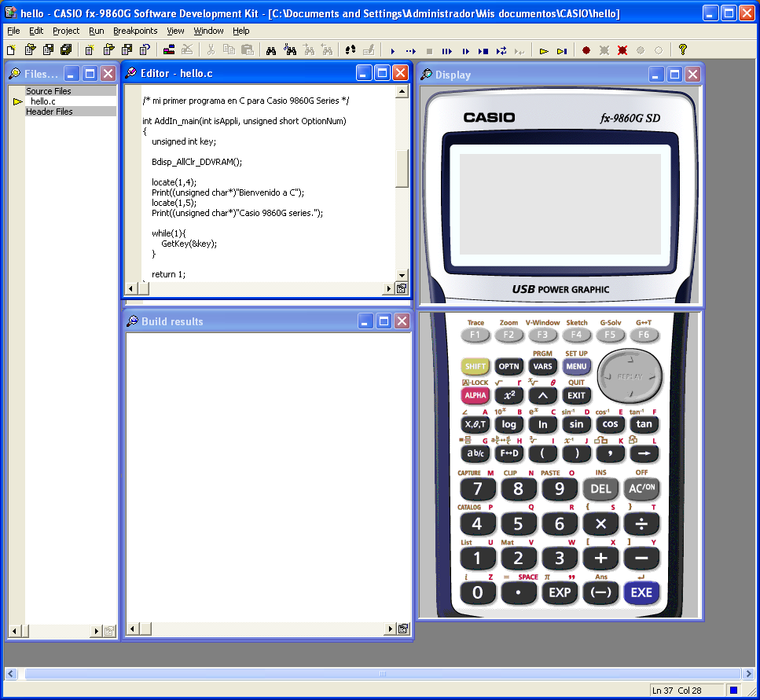760x700 pixels.
Task: Click the sin calculator key
Action: pyautogui.click(x=576, y=424)
